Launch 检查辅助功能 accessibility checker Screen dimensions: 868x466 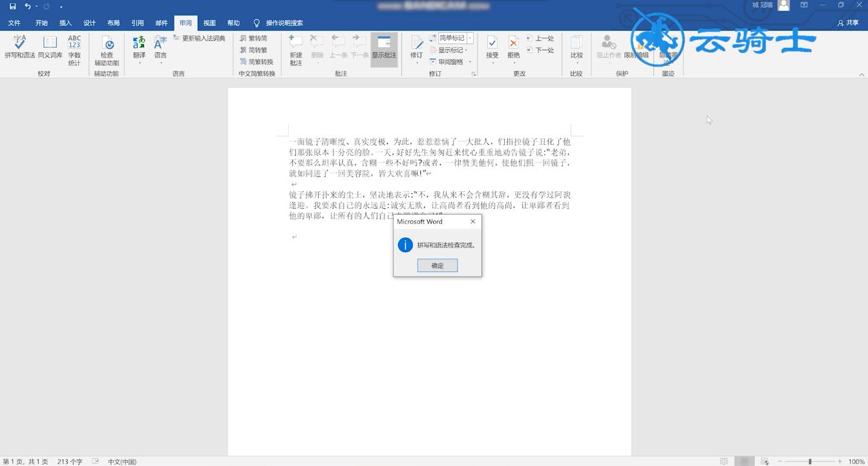(x=107, y=50)
